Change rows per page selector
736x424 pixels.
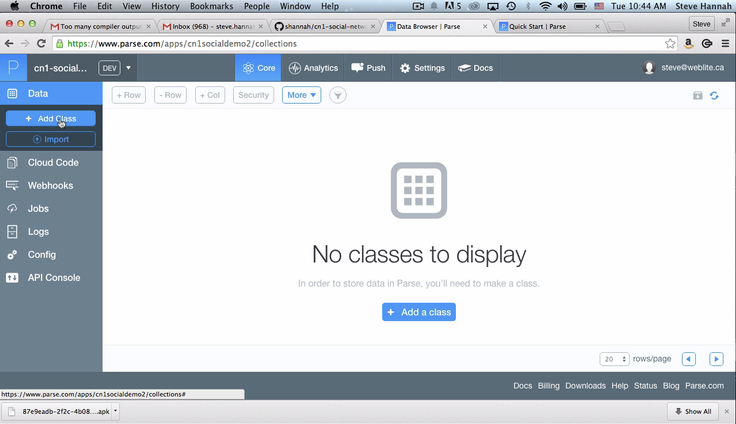pyautogui.click(x=614, y=359)
